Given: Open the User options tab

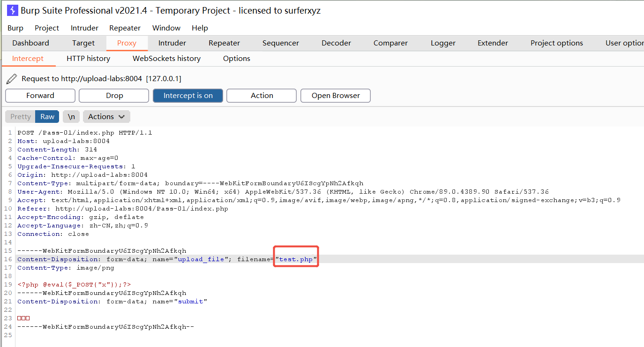Looking at the screenshot, I should (624, 43).
